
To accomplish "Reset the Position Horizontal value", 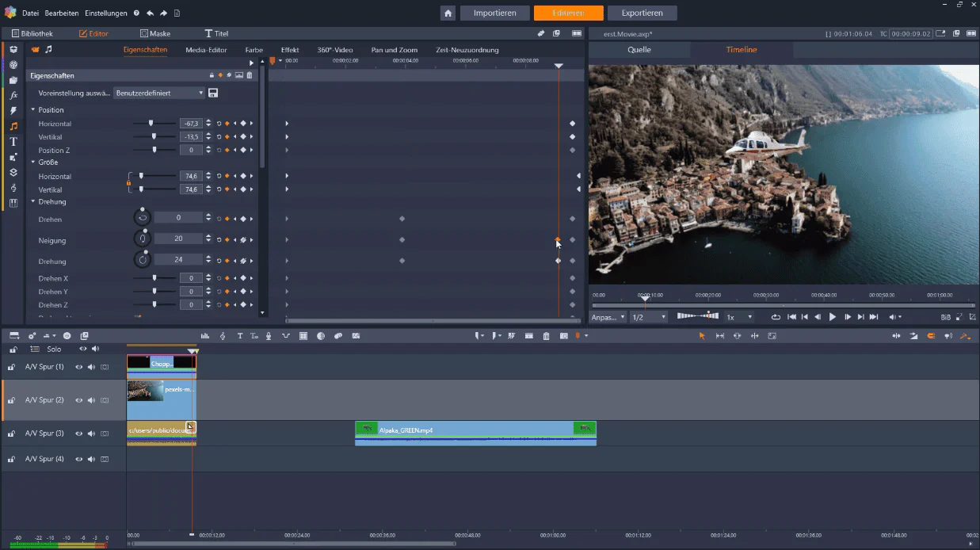I will pyautogui.click(x=219, y=124).
